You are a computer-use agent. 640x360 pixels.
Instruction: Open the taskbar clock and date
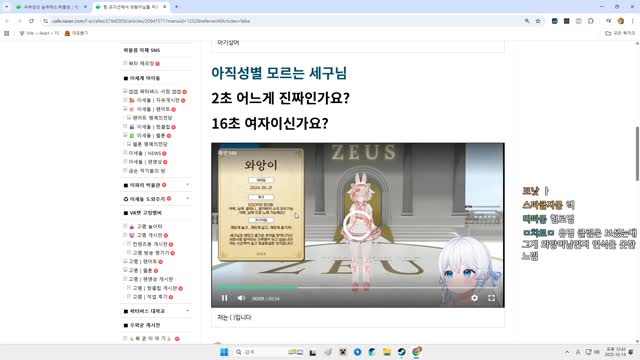point(615,352)
